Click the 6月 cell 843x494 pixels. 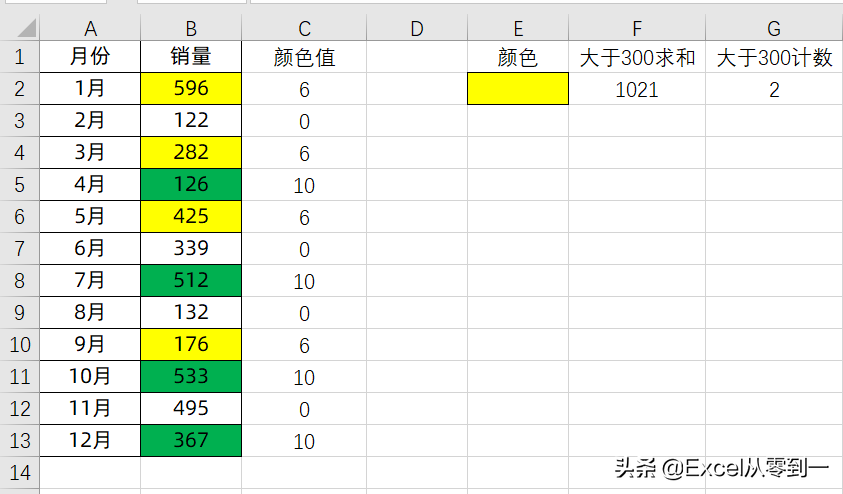coord(90,249)
